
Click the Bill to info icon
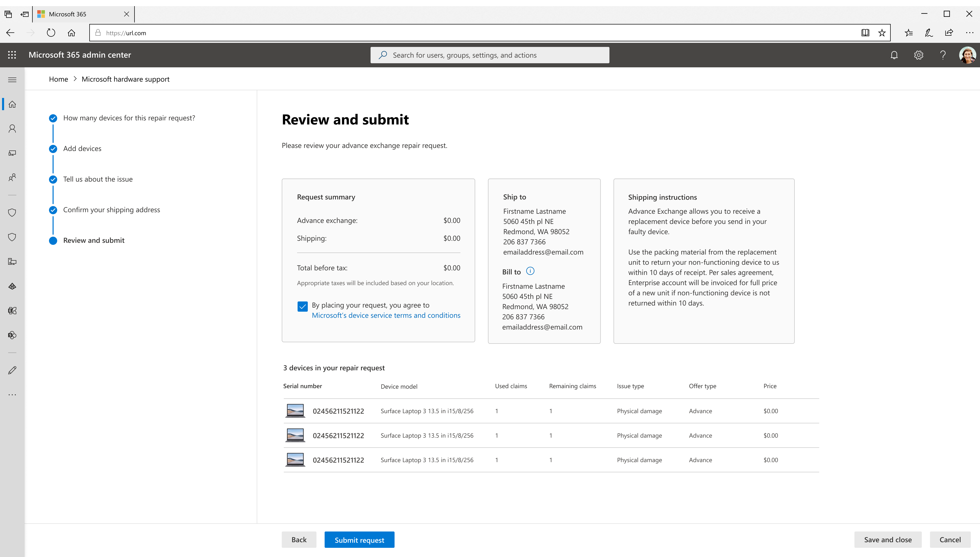pos(530,271)
